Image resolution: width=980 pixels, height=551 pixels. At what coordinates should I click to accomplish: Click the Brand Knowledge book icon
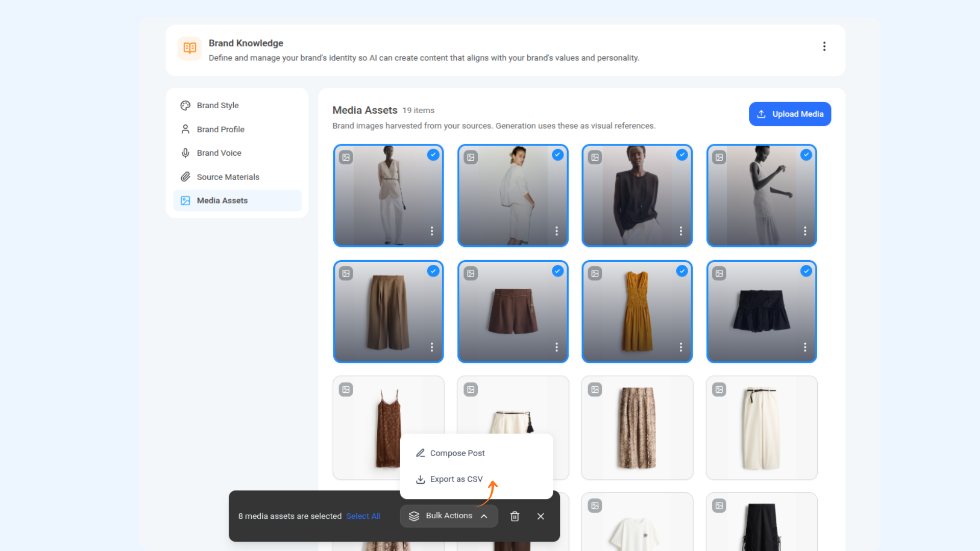click(189, 48)
